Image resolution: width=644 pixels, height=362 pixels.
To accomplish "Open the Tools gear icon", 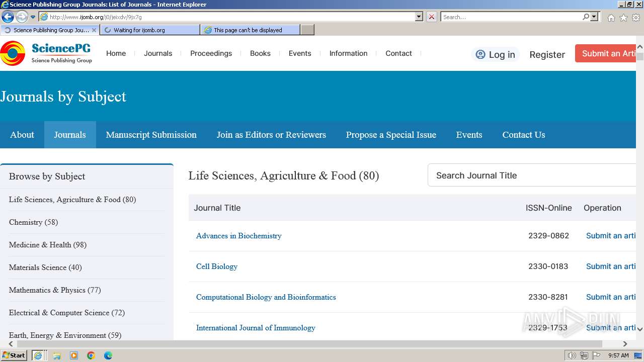I will point(636,18).
